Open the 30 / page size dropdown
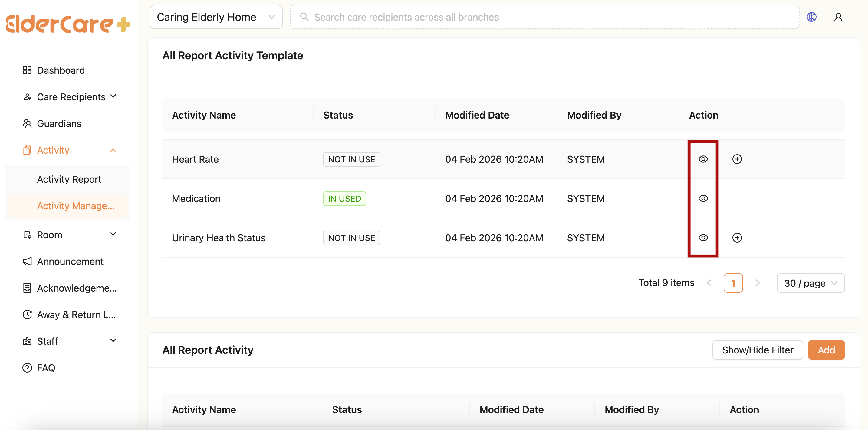Image resolution: width=868 pixels, height=430 pixels. pos(810,283)
